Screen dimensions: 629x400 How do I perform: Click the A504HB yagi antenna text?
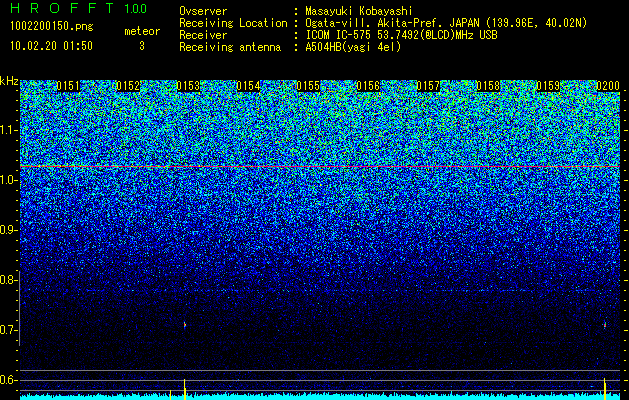click(353, 47)
